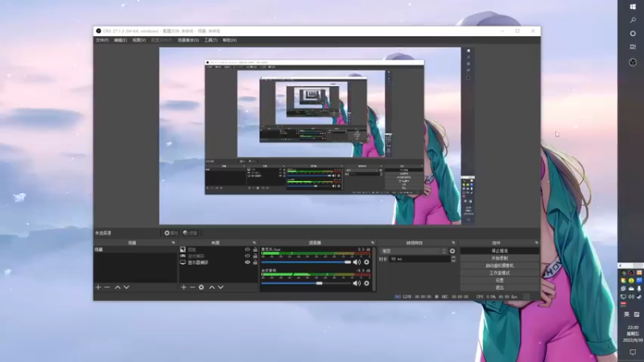Remove the selected scene with minus icon
644x362 pixels.
[x=107, y=287]
